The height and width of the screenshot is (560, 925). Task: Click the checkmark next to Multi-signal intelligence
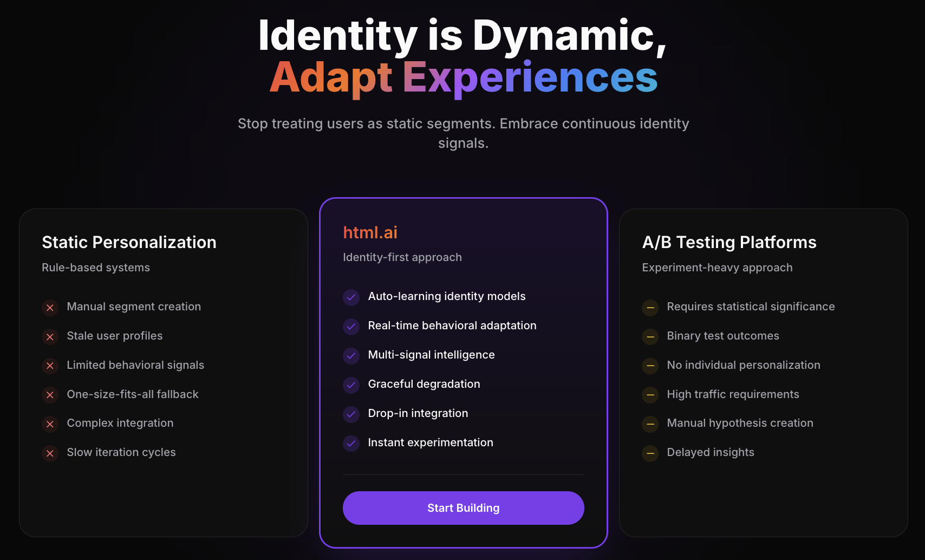click(351, 356)
